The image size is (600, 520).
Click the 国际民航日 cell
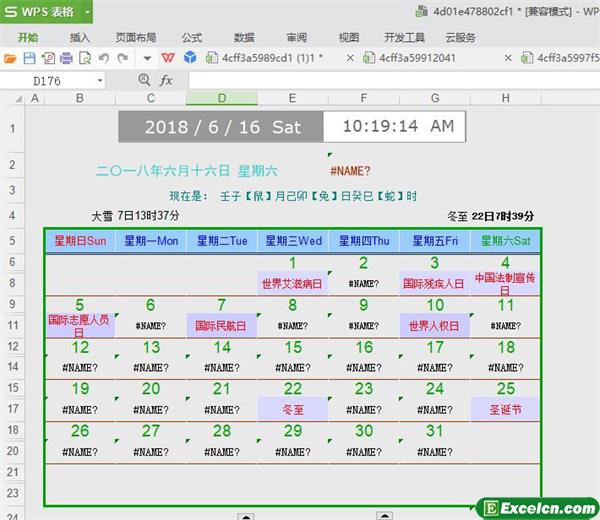coord(221,326)
